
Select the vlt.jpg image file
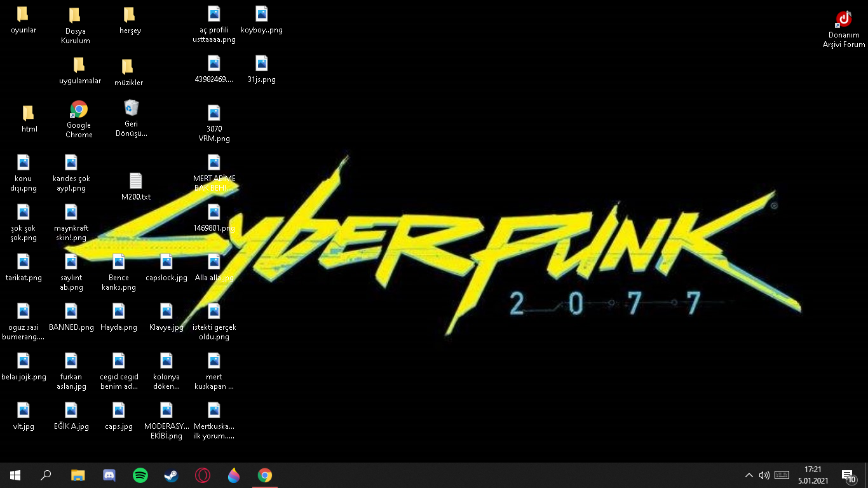click(24, 416)
